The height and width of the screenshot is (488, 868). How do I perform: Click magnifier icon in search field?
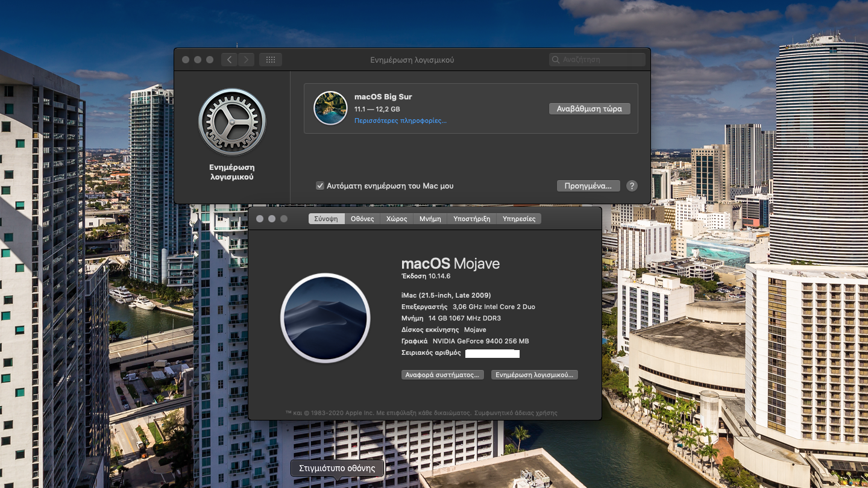(x=556, y=60)
